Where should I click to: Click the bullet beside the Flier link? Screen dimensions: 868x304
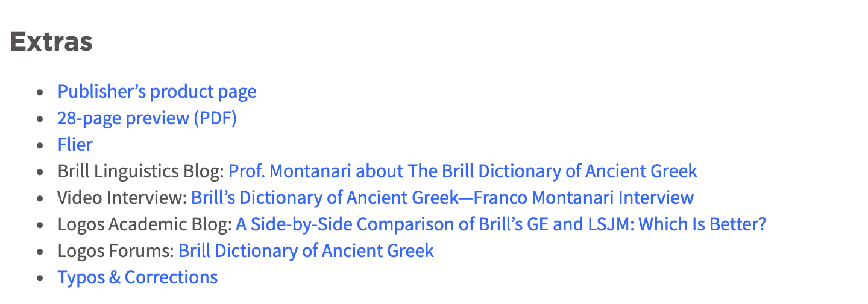40,146
